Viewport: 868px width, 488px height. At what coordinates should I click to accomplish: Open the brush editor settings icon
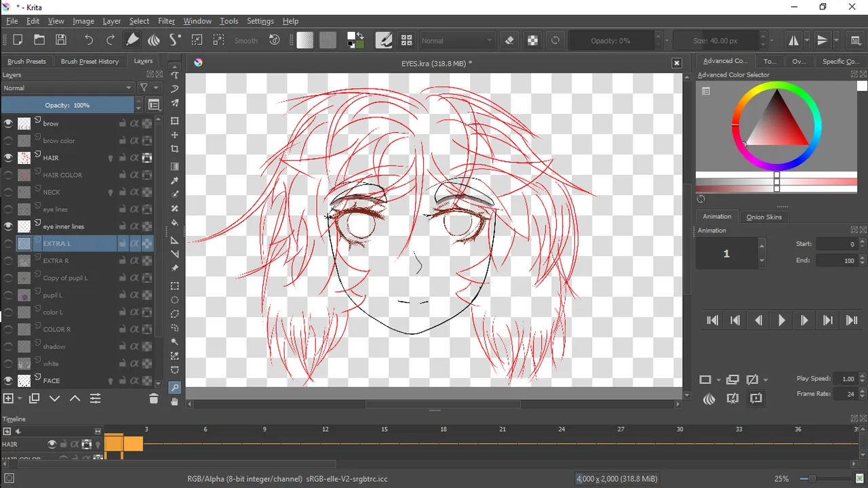384,40
